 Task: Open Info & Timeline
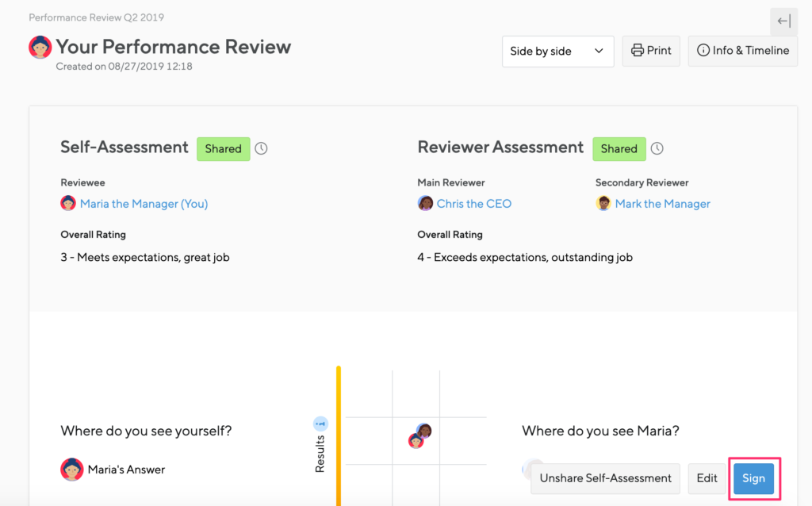point(742,51)
